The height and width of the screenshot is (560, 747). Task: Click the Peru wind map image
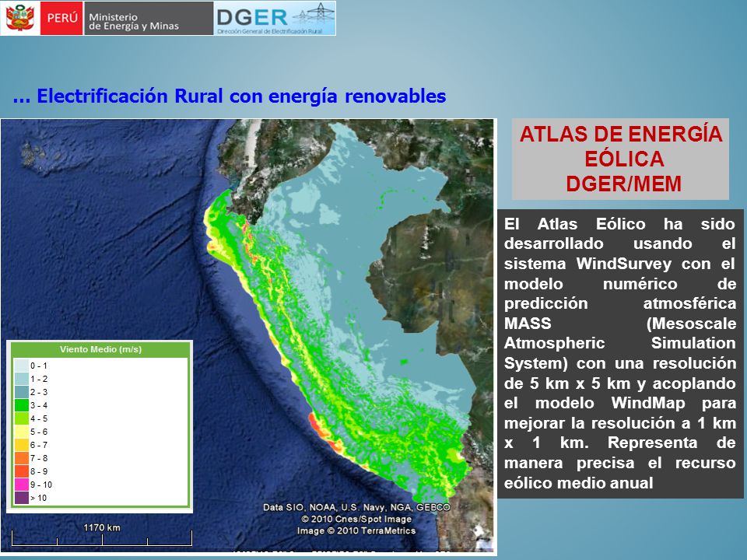pyautogui.click(x=247, y=336)
